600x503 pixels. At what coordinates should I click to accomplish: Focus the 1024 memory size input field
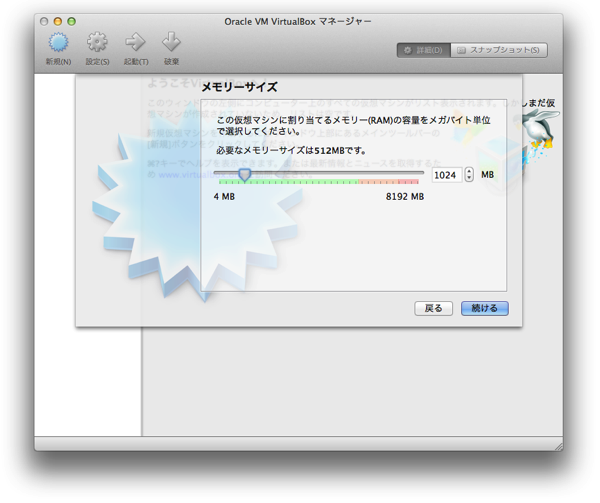[446, 175]
